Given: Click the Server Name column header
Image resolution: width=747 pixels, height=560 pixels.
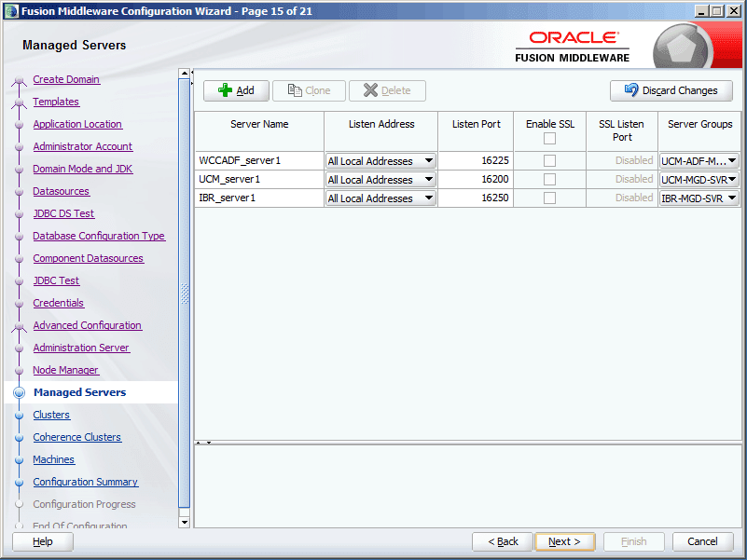Looking at the screenshot, I should click(259, 131).
